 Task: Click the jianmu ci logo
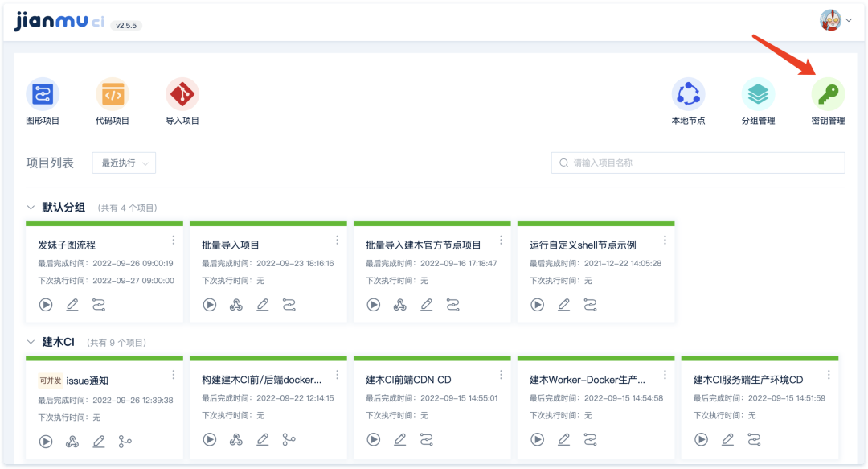(52, 22)
